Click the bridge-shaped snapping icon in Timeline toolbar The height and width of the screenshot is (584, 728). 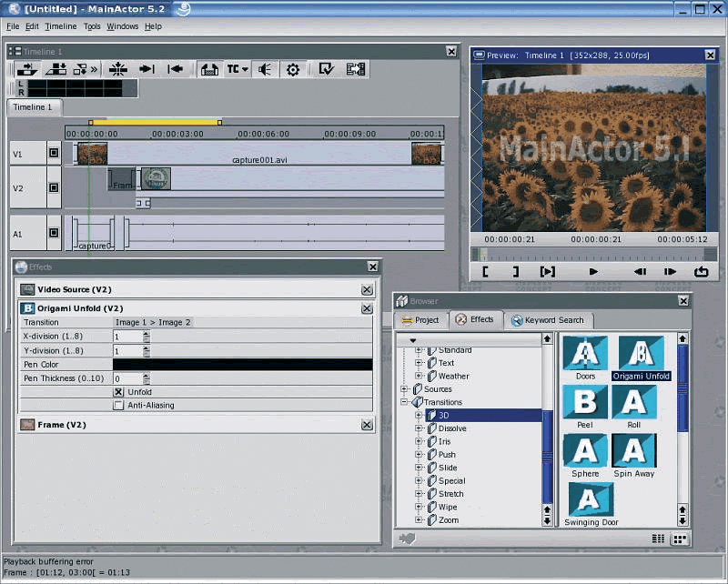[209, 70]
